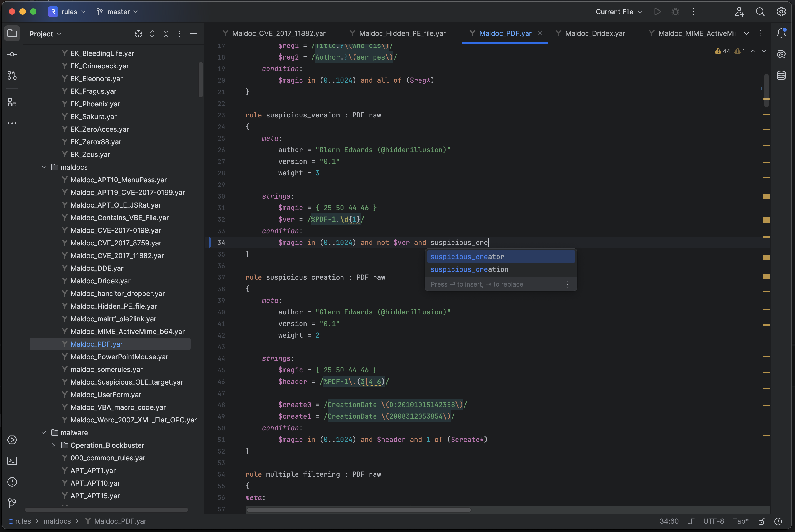This screenshot has height=532, width=795.
Task: Open the Pull Requests panel
Action: [x=12, y=76]
